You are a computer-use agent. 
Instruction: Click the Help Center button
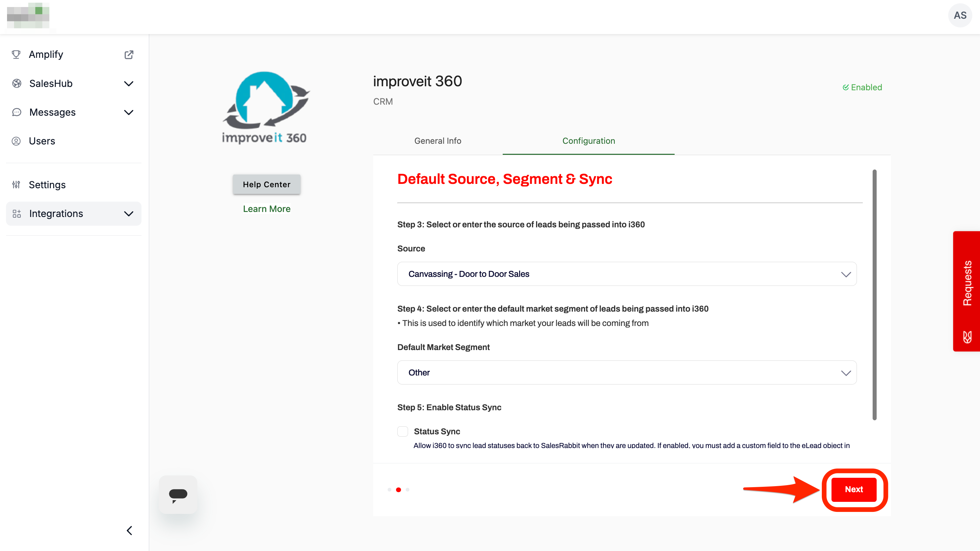coord(266,185)
